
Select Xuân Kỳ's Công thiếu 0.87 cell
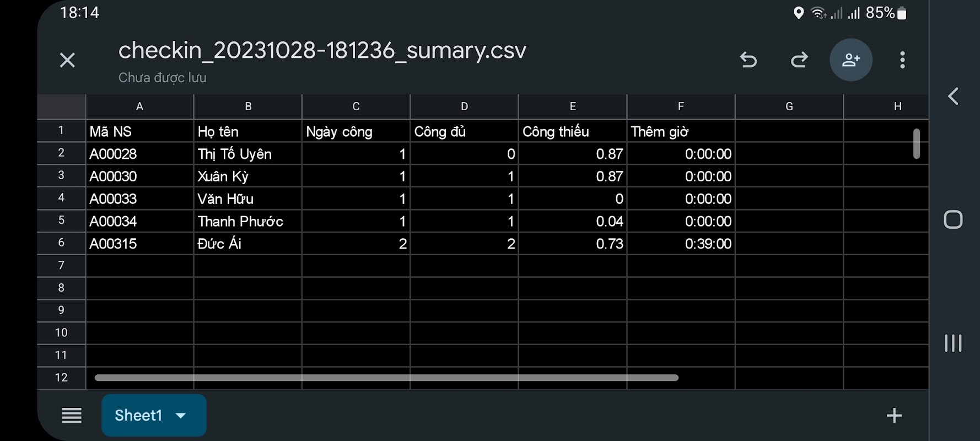[573, 176]
